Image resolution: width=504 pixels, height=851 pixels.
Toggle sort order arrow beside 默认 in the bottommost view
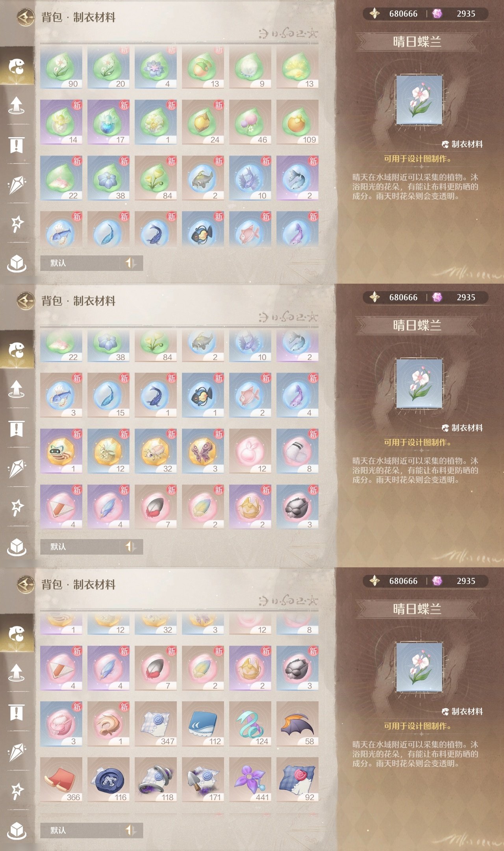[131, 830]
